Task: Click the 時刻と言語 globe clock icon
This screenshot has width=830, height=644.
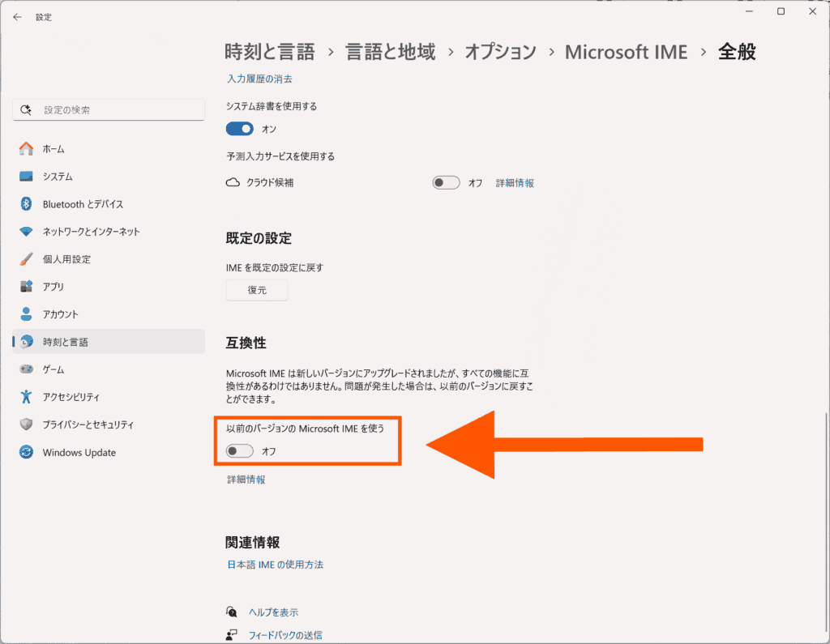Action: (26, 342)
